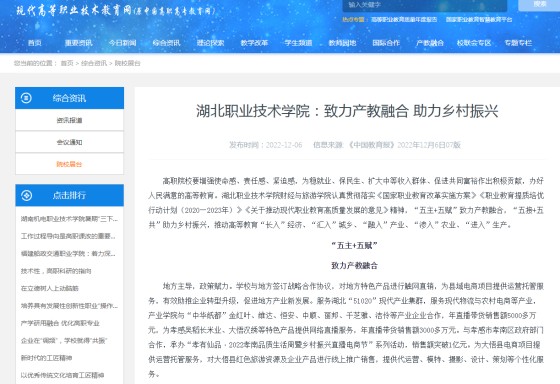Click 首页 breadcrumb link

67,63
